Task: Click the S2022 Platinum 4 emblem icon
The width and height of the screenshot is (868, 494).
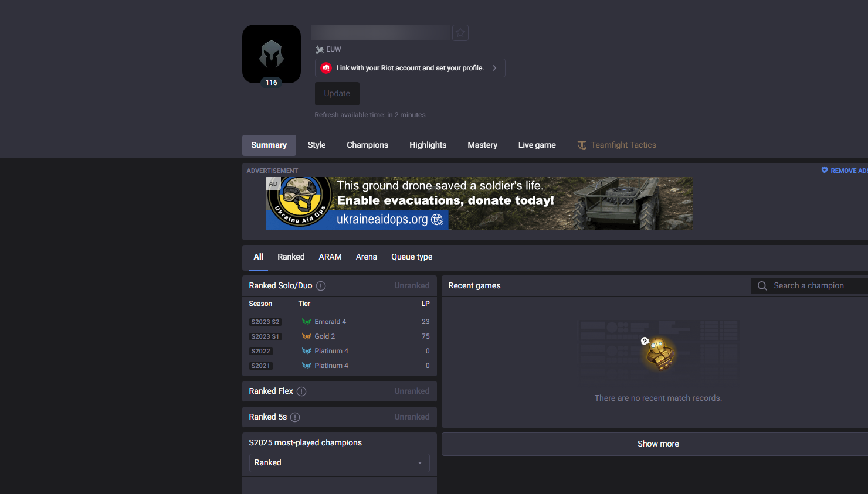Action: (307, 351)
